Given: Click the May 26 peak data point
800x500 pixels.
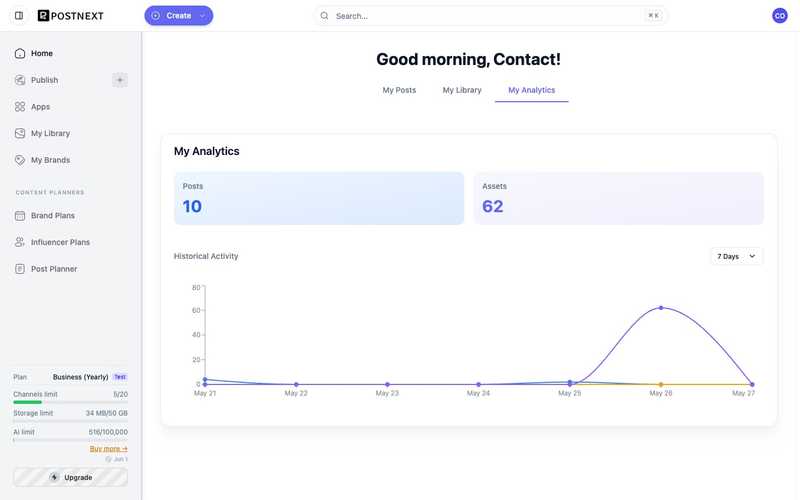Looking at the screenshot, I should 661,308.
